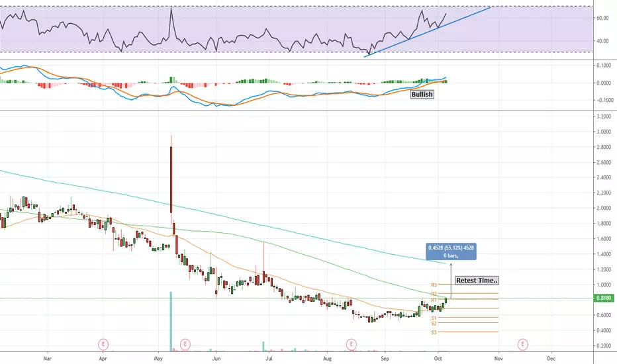
Task: Select the large red May spike candle
Action: tap(171, 180)
